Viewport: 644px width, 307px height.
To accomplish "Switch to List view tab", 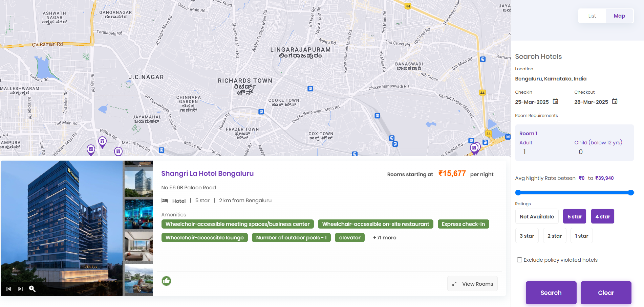I will click(x=592, y=16).
